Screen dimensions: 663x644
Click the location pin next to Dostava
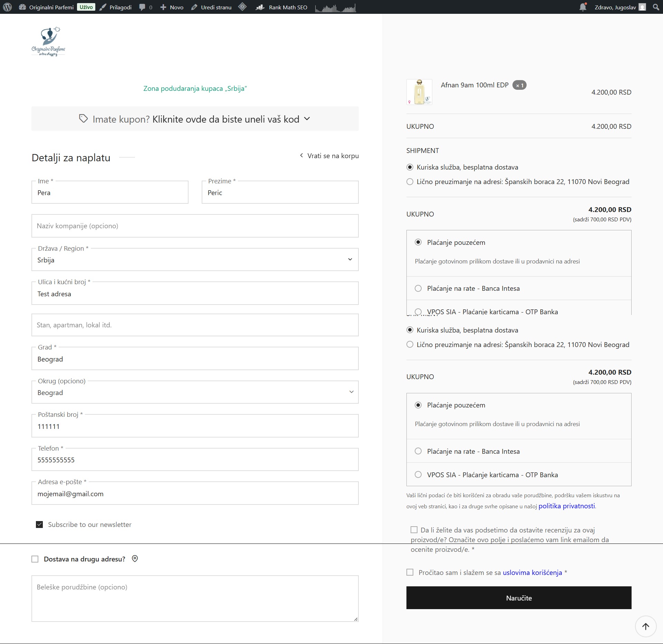(135, 559)
